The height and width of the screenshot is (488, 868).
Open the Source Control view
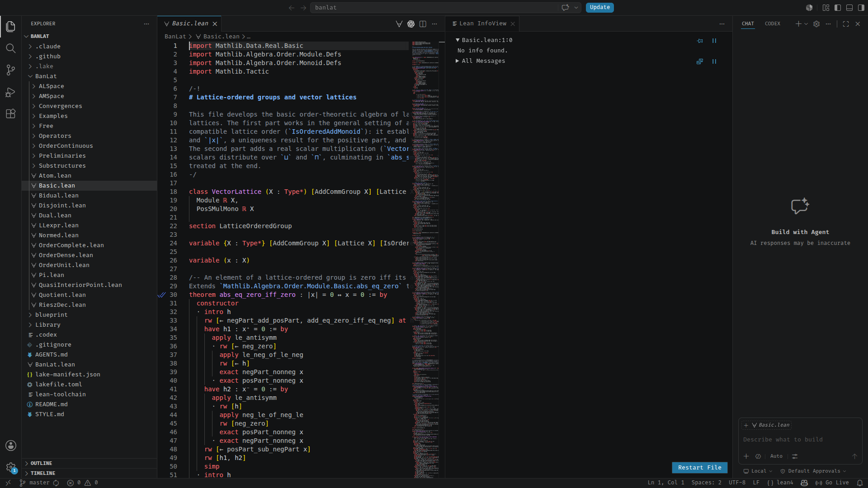(x=11, y=70)
